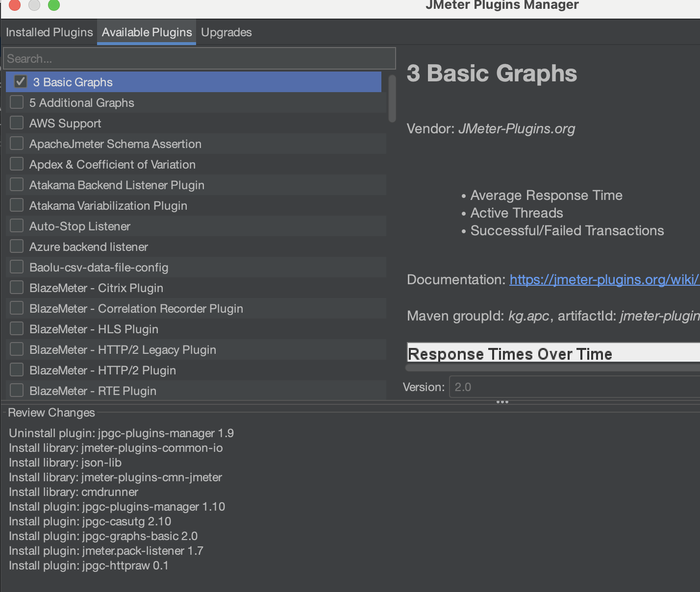Image resolution: width=700 pixels, height=592 pixels.
Task: Open the jmeter-plugins.org wiki documentation link
Action: [x=604, y=279]
